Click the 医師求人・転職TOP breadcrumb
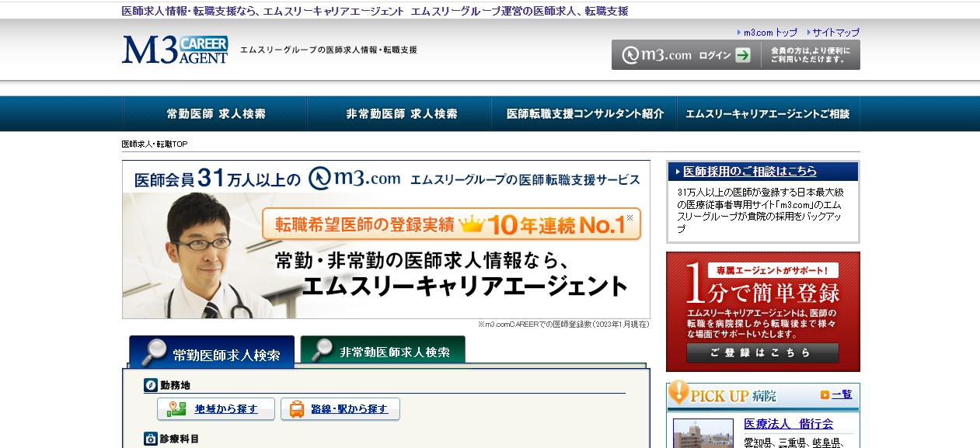This screenshot has height=448, width=980. [x=155, y=144]
